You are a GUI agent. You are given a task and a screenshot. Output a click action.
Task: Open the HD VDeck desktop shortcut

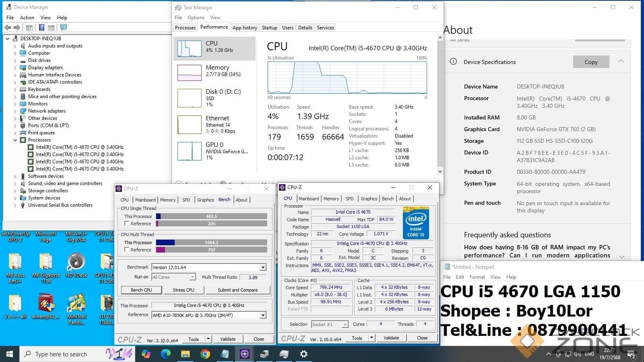coord(76,265)
